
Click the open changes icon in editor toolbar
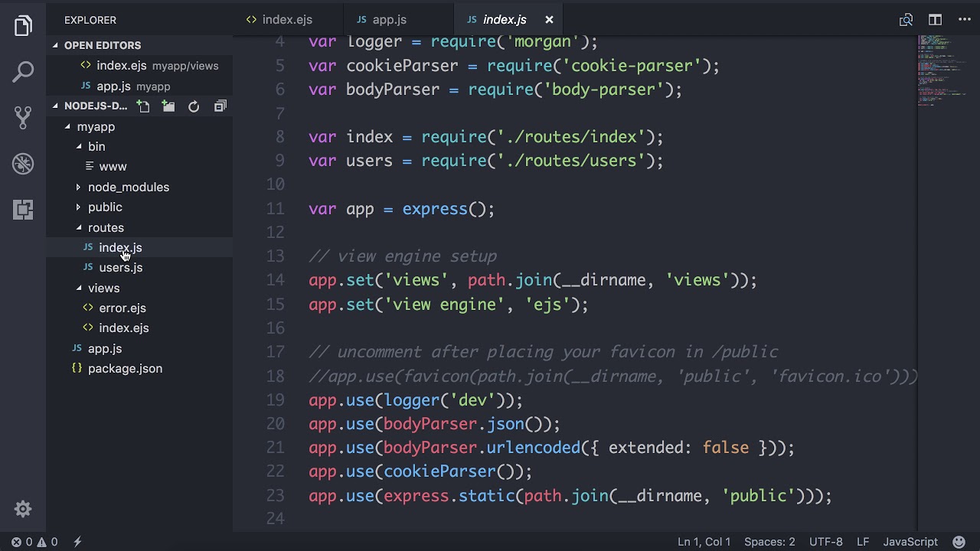click(906, 20)
